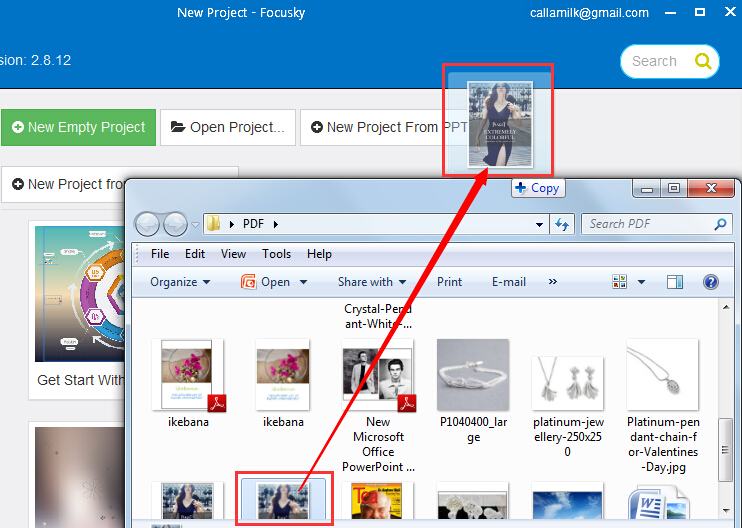This screenshot has height=528, width=742.
Task: Select Platinum-pendant-chain-for-Valentines-Day.jpg file
Action: pyautogui.click(x=662, y=406)
